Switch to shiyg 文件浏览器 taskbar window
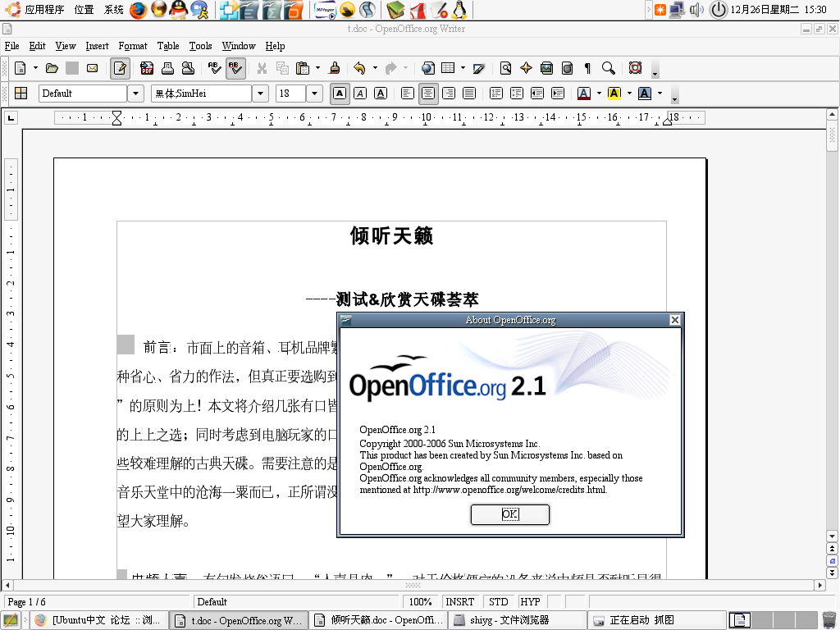Viewport: 840px width, 630px height. click(x=518, y=620)
